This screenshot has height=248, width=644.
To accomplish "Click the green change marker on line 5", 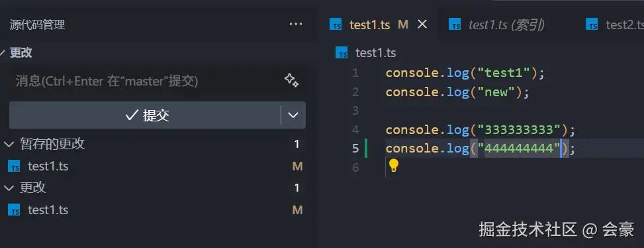I will [x=366, y=148].
